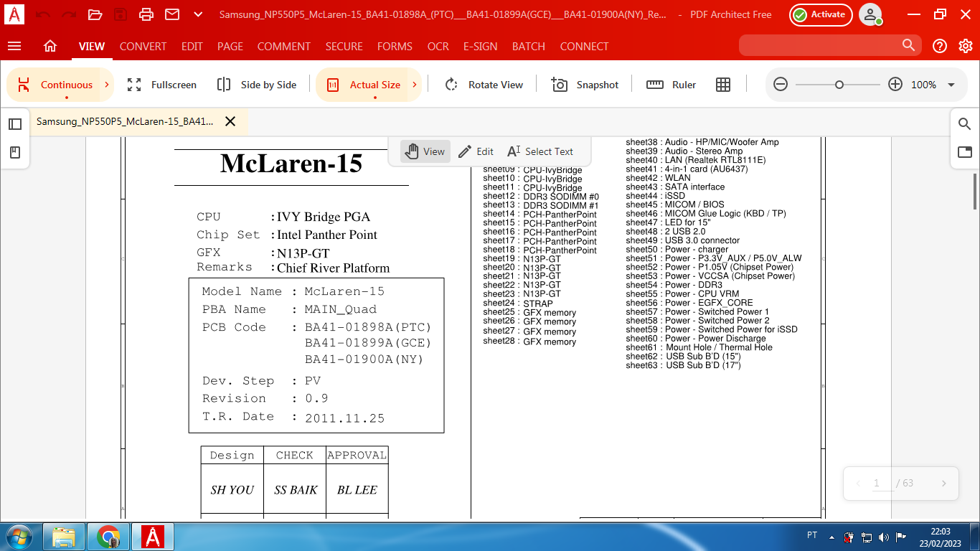Viewport: 980px width, 551px height.
Task: Click the undo arrow in title bar
Action: pos(42,14)
